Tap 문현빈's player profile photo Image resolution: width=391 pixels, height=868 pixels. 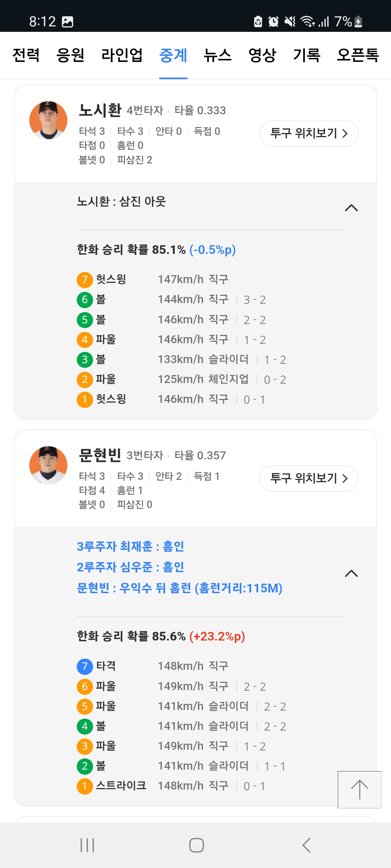coord(48,465)
